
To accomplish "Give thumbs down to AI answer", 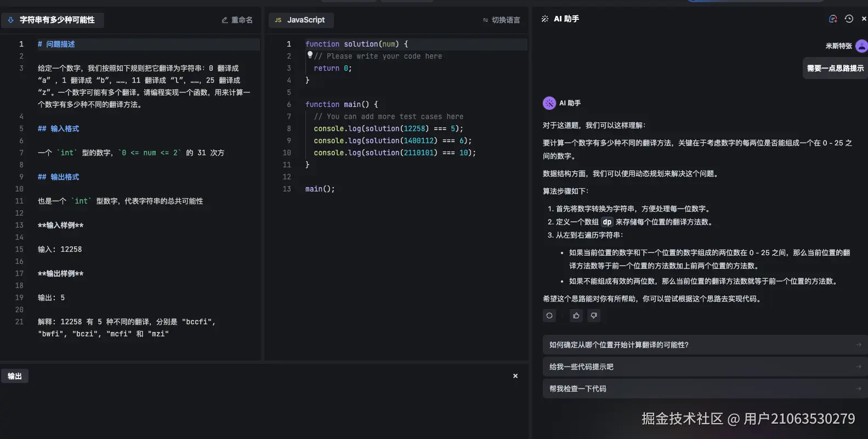I will coord(594,316).
